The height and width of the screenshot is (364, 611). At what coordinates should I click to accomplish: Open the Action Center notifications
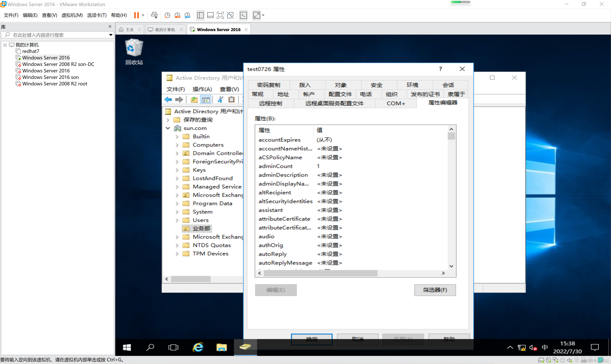tap(595, 347)
